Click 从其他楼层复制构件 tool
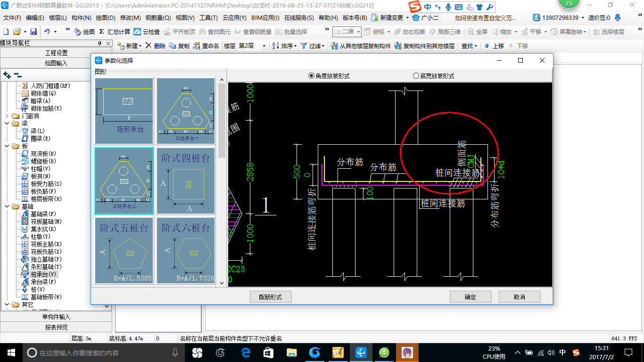644x362 pixels. (361, 46)
